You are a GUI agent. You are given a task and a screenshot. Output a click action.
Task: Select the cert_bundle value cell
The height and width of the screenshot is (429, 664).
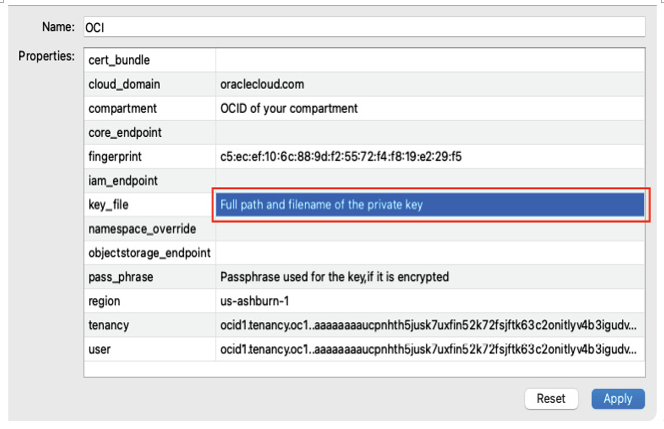(x=430, y=60)
